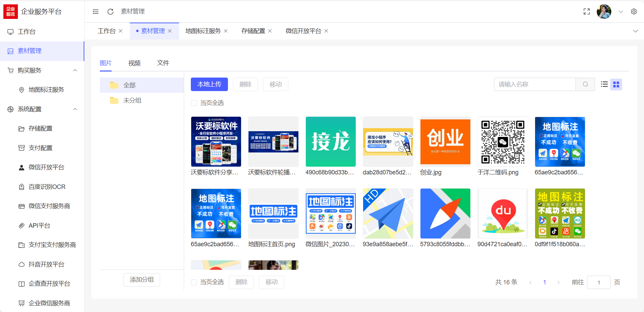The width and height of the screenshot is (644, 312).
Task: Click the 本地上传 button
Action: [x=209, y=84]
